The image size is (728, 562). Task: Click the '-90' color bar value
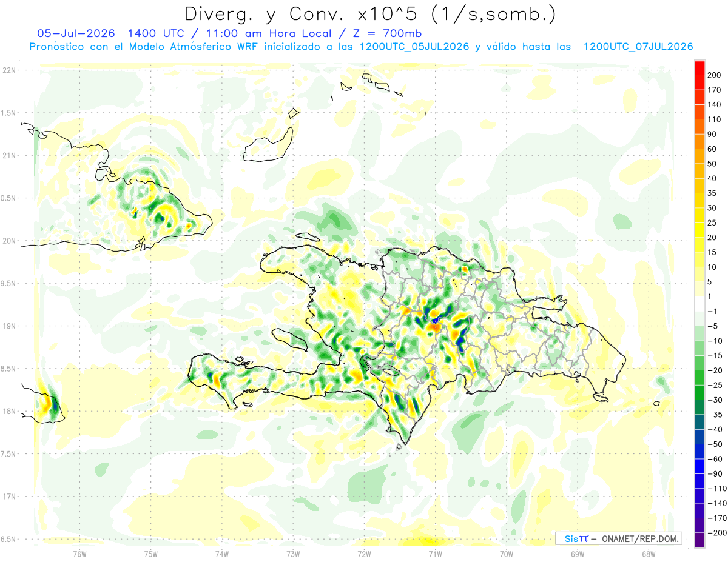tap(715, 474)
